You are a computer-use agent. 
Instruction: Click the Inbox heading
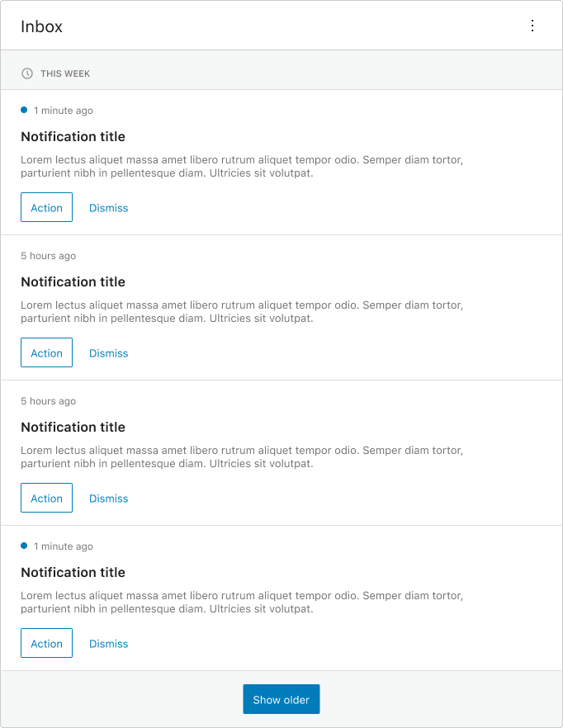point(41,26)
